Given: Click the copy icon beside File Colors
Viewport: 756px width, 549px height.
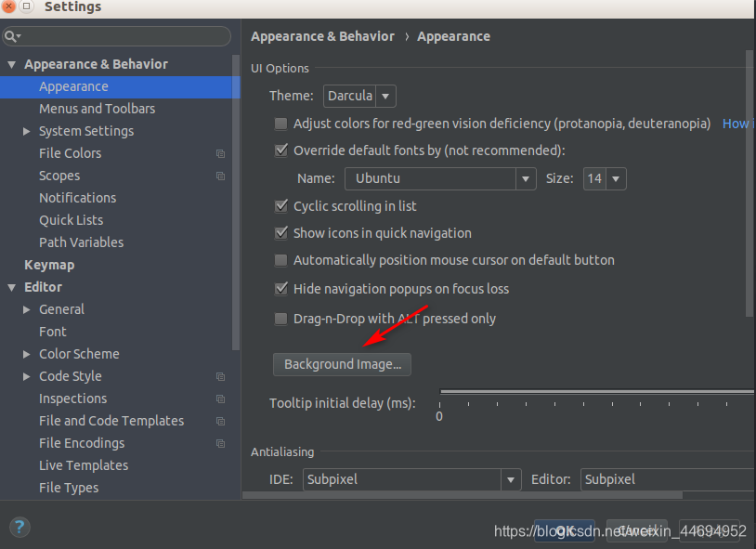Looking at the screenshot, I should 220,153.
